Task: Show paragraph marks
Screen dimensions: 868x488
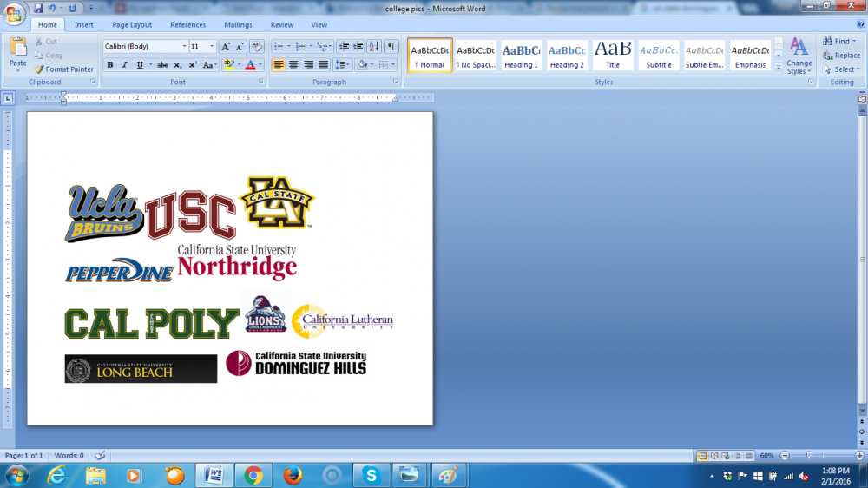Action: coord(391,47)
